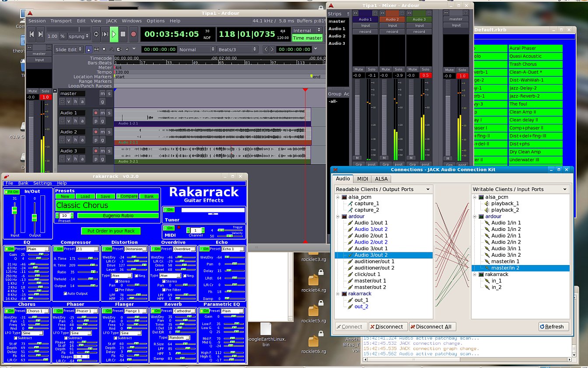This screenshot has height=368, width=588.
Task: Click the red Record button in Ardour
Action: pyautogui.click(x=133, y=34)
